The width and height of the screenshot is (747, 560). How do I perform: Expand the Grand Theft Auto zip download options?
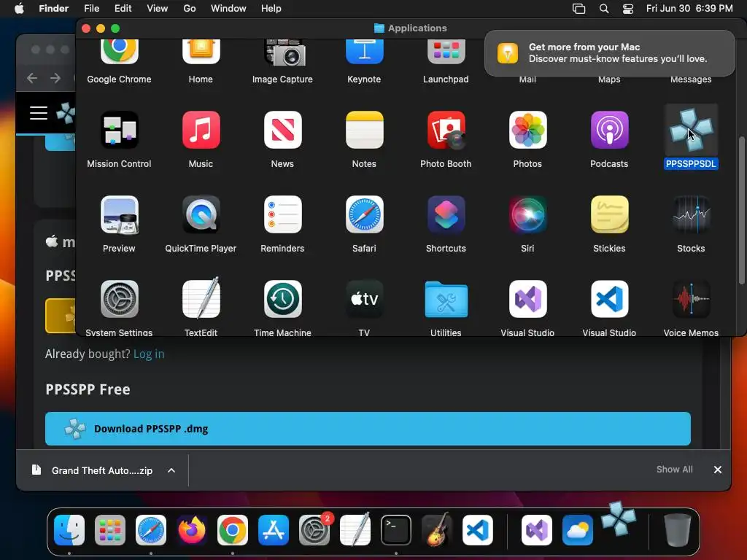click(171, 470)
